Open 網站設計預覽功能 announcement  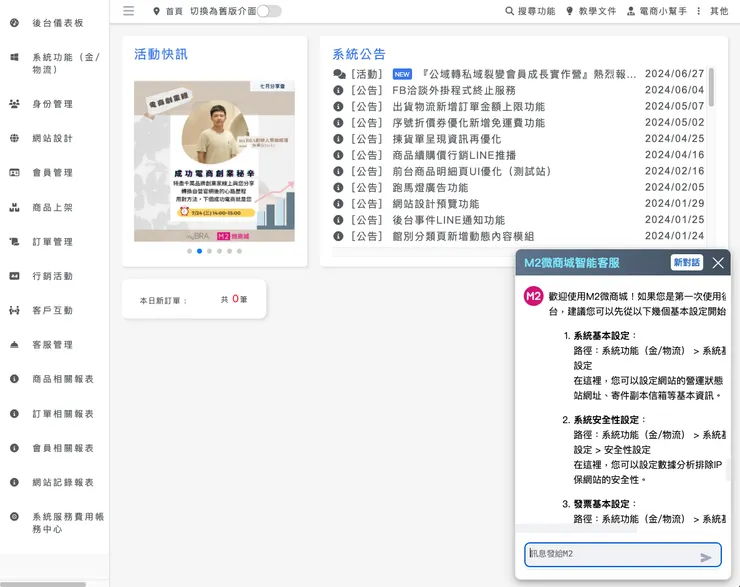click(x=436, y=204)
